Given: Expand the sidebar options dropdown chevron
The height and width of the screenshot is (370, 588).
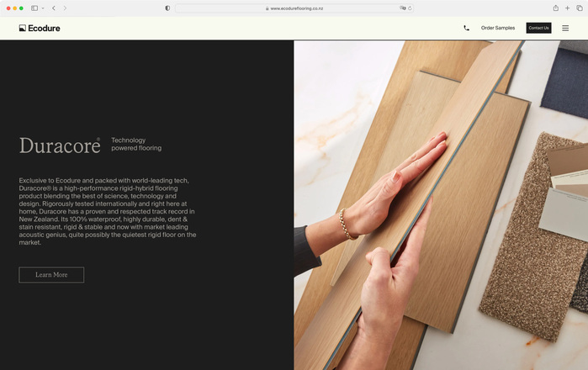Looking at the screenshot, I should point(43,8).
